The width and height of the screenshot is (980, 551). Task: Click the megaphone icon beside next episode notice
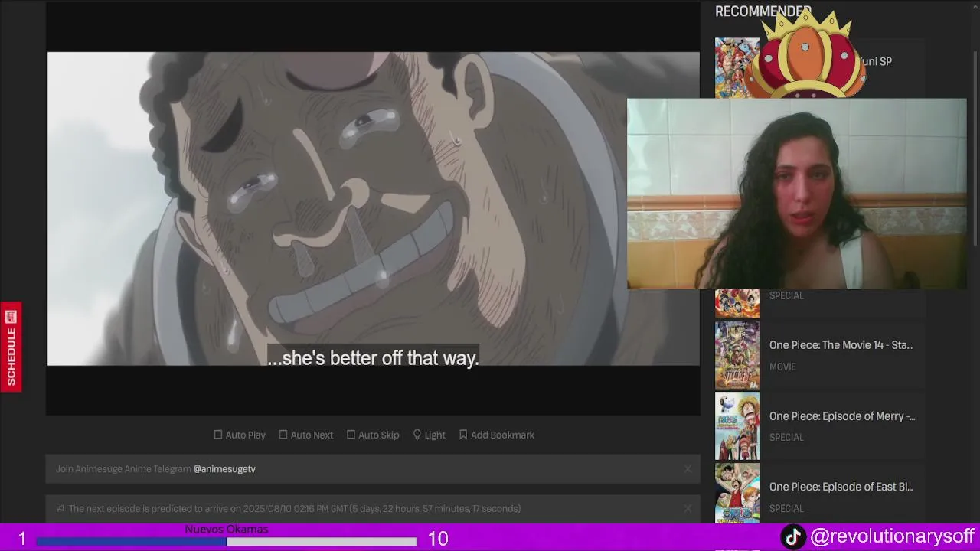60,508
